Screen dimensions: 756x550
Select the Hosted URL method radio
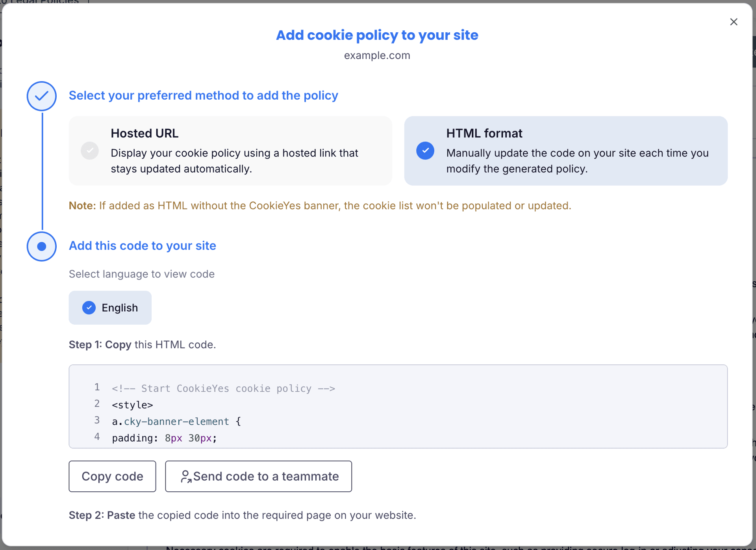[90, 151]
